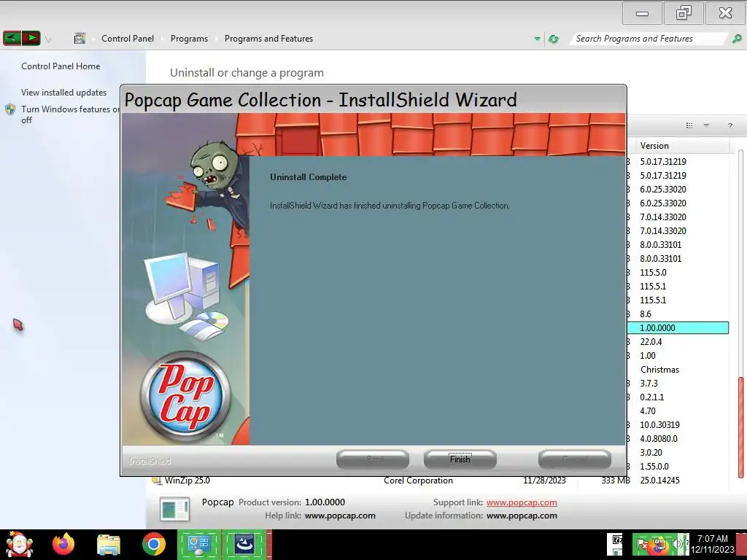747x560 pixels.
Task: Select the row with version 3.7.3
Action: 678,384
